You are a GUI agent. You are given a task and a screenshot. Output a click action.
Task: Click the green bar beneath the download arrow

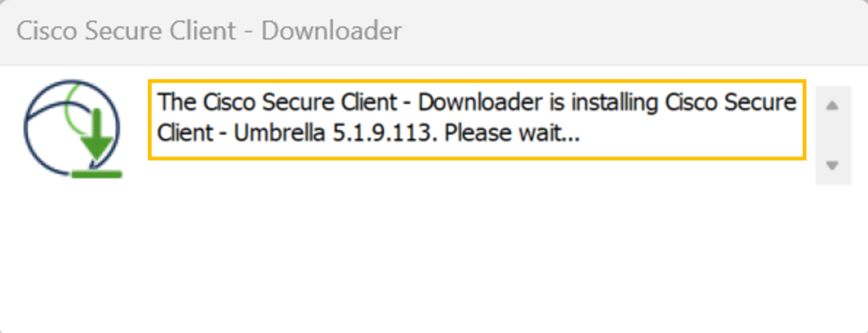coord(97,174)
